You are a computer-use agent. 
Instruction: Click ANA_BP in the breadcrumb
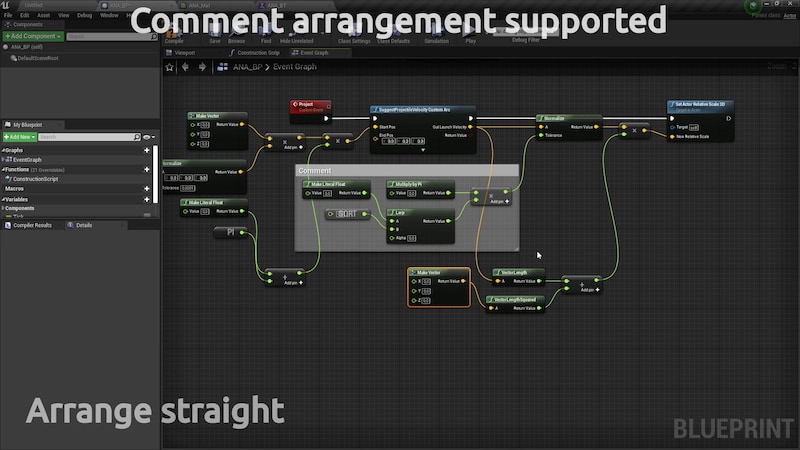click(247, 67)
